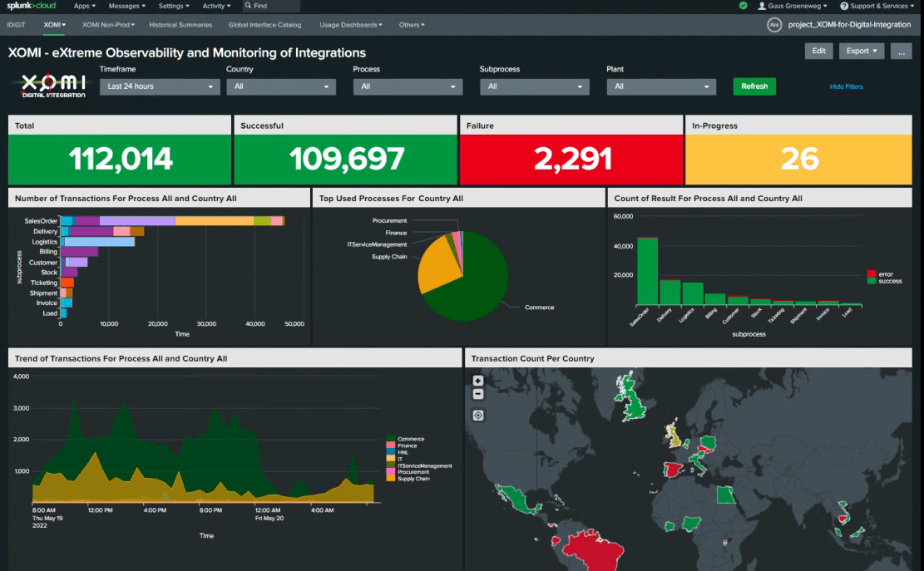Click the "Procurement" pie chart label
Image resolution: width=924 pixels, height=571 pixels.
(x=389, y=221)
